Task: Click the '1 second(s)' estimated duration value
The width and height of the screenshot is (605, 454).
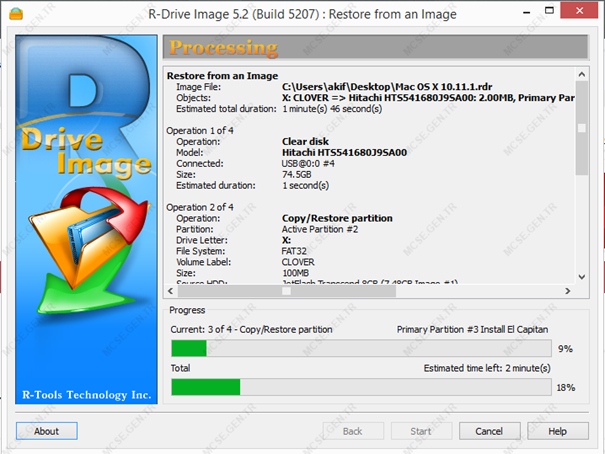Action: [306, 186]
